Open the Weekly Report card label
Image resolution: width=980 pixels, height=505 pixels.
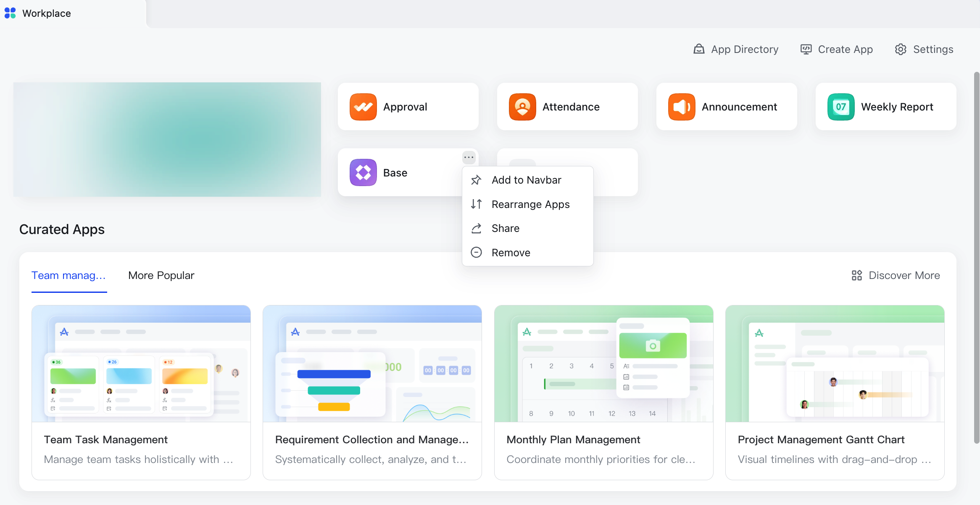[x=897, y=107]
